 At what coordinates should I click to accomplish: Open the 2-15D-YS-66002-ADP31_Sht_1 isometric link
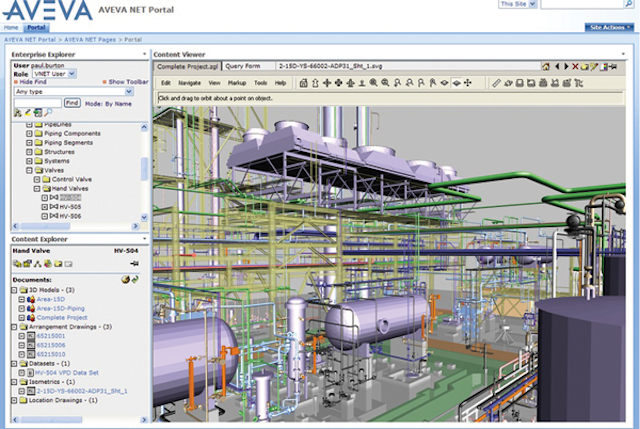(82, 391)
